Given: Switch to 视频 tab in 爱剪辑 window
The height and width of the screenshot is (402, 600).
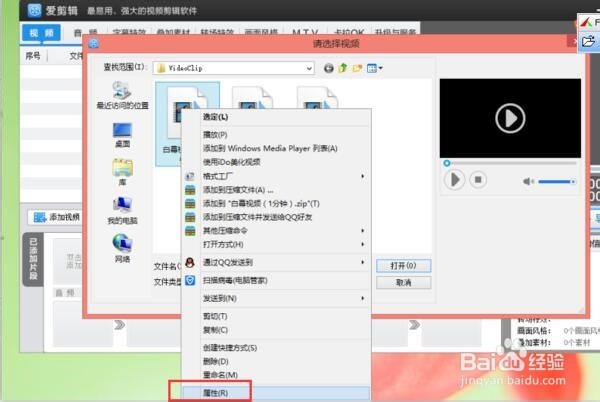Looking at the screenshot, I should tap(41, 33).
